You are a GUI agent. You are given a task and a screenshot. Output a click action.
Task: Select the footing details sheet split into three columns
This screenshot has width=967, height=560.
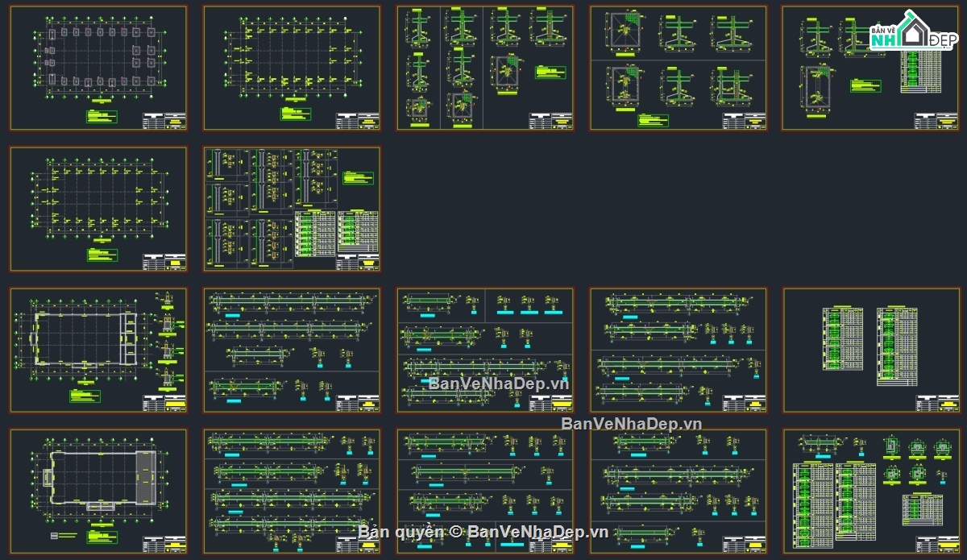pyautogui.click(x=485, y=68)
